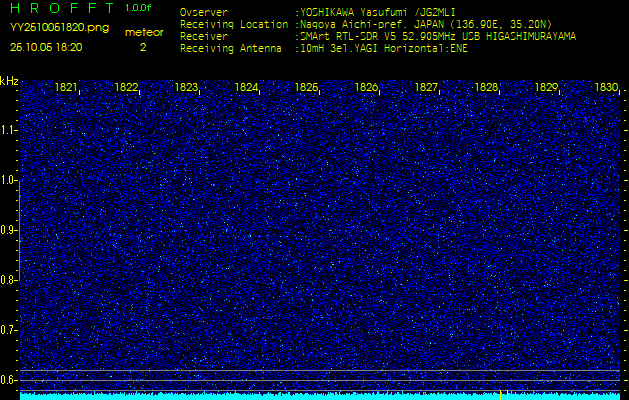Click the yellow tick on the bottom bar
Screen dimensions: 629x400
tap(499, 395)
